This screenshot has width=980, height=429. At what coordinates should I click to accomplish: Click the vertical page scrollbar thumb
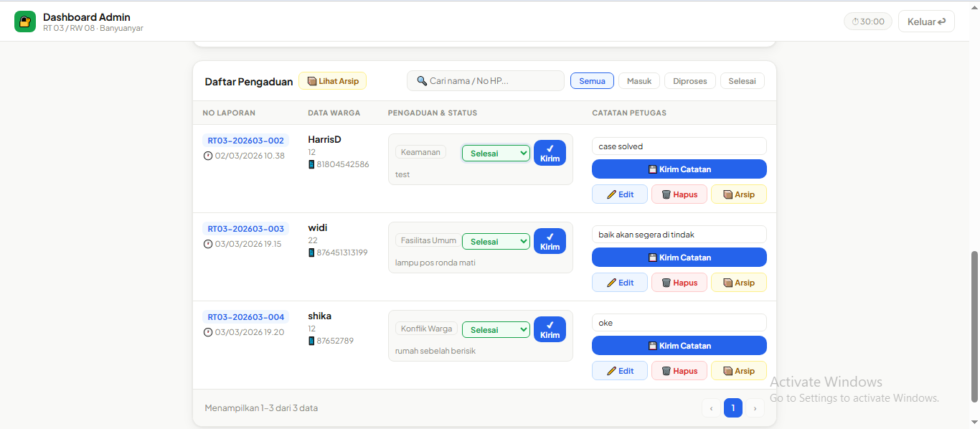click(x=974, y=326)
